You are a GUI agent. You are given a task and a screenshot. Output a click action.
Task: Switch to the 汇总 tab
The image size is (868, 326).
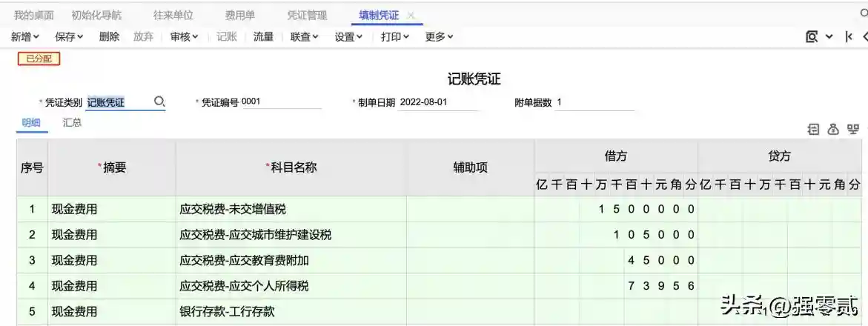72,123
